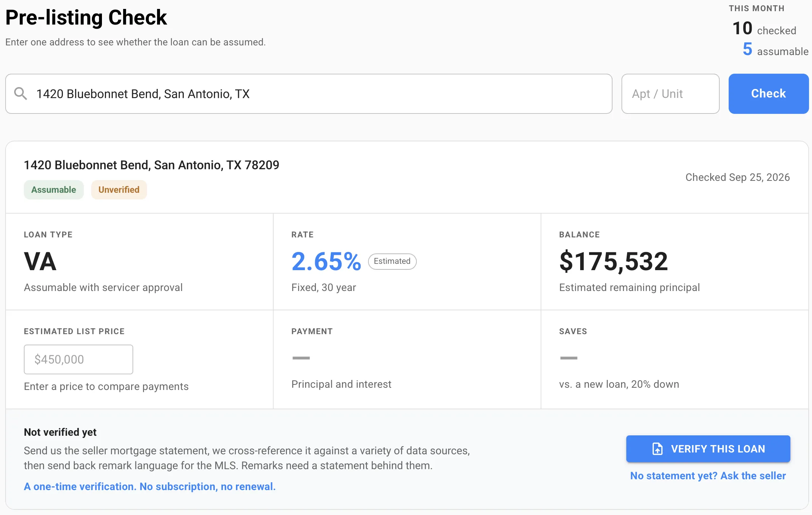Click the blue Check button
This screenshot has width=812, height=515.
768,94
